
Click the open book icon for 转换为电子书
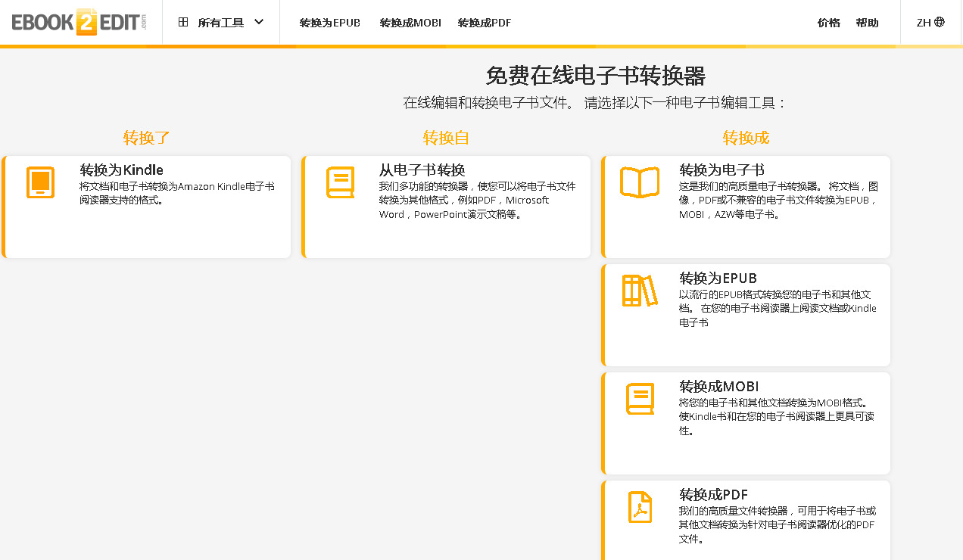[x=640, y=183]
